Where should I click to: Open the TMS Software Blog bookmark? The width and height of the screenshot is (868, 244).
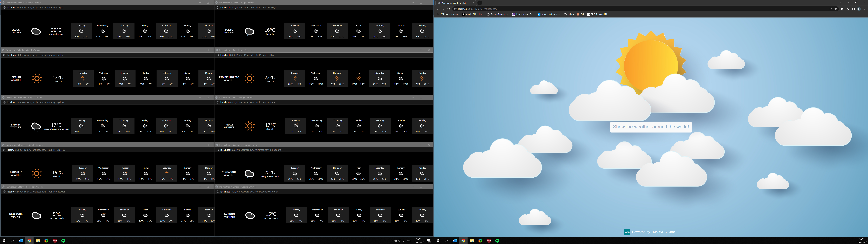click(598, 14)
